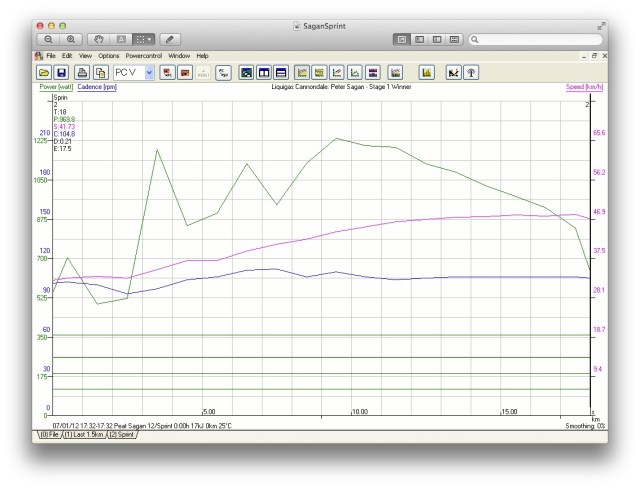
Task: Zoom in with the magnifier plus button
Action: tap(71, 39)
